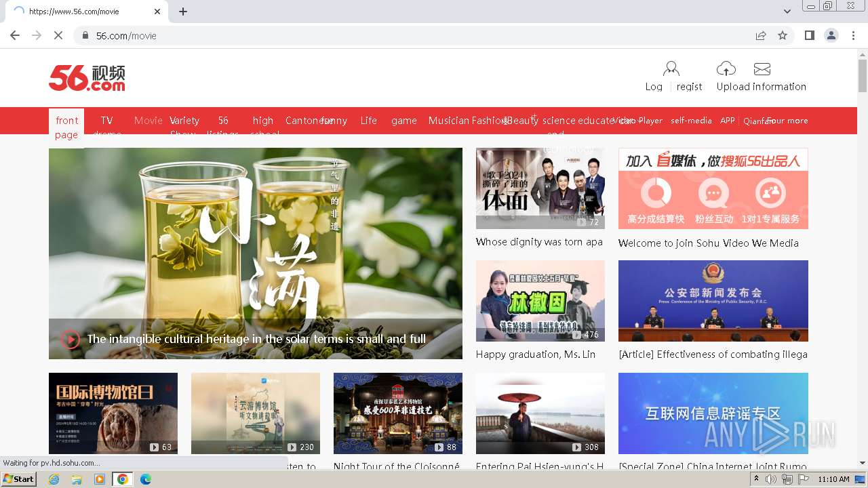Open the Singer 2024 video thumbnail
Image resolution: width=868 pixels, height=488 pixels.
point(540,188)
